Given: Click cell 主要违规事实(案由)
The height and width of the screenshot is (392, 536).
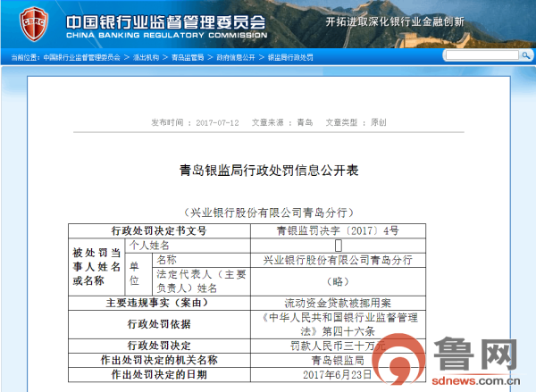Looking at the screenshot, I should click(159, 303).
